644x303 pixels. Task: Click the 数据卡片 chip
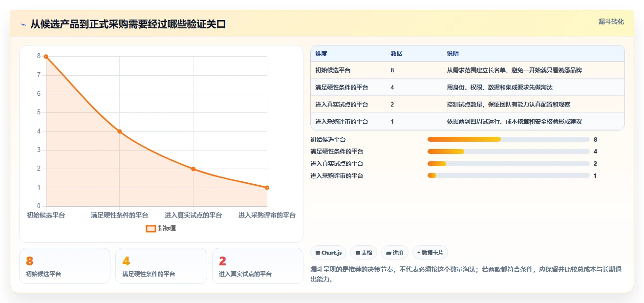[430, 253]
